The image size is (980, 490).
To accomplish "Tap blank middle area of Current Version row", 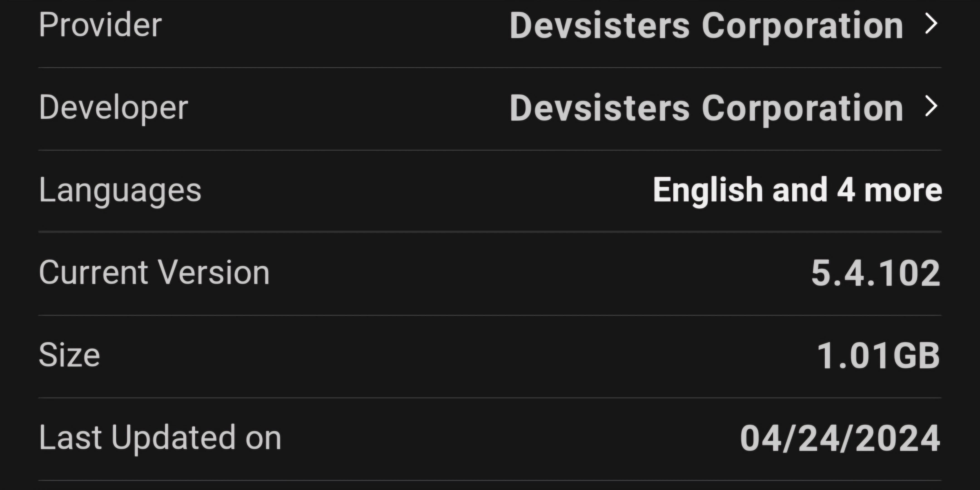I will (533, 273).
